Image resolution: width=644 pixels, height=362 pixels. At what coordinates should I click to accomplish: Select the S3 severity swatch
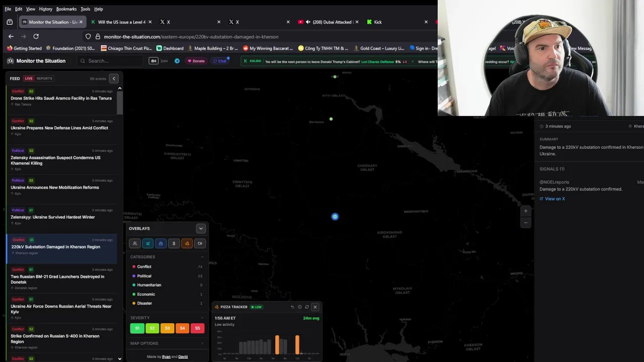pos(167,328)
